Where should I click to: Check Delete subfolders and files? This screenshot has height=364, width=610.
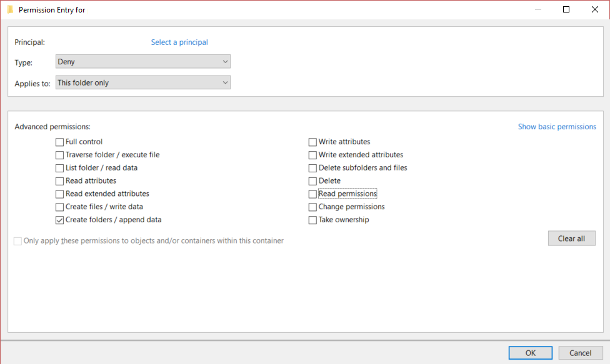coord(312,168)
